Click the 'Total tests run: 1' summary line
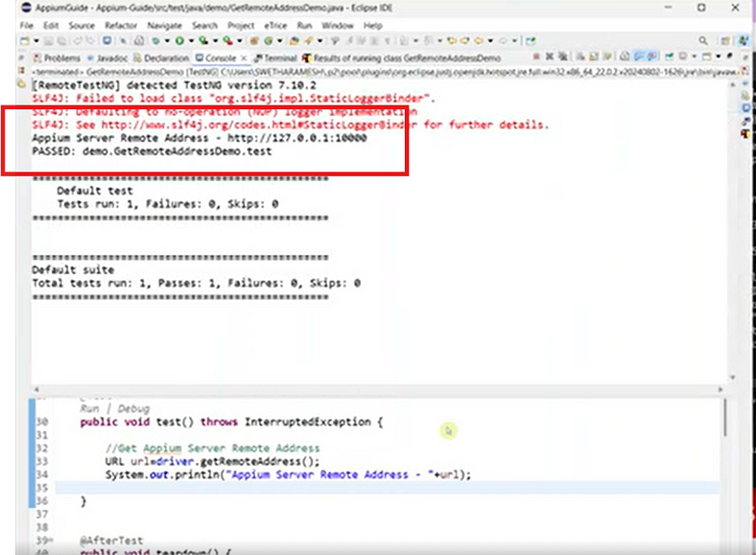The image size is (756, 555). point(197,283)
